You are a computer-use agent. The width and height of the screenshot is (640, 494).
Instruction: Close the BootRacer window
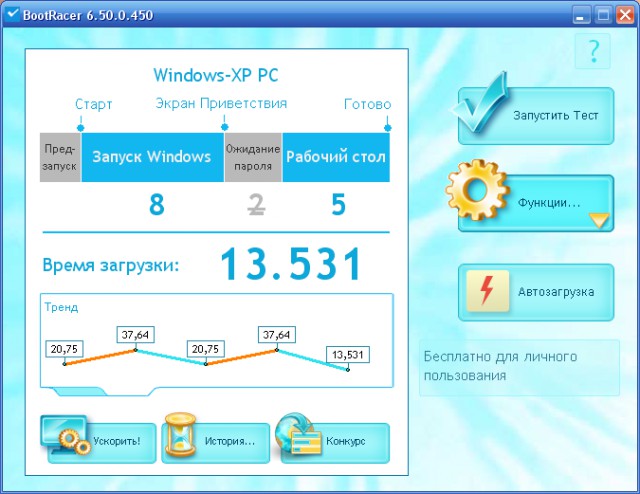(x=624, y=15)
